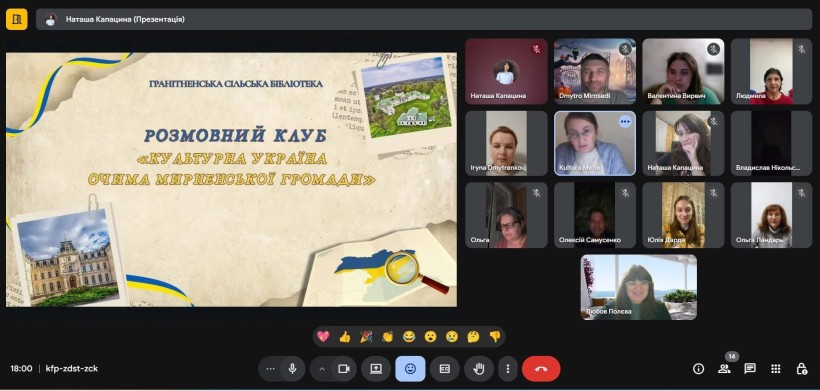The height and width of the screenshot is (391, 820).
Task: Click the presentation slide area
Action: (x=231, y=179)
